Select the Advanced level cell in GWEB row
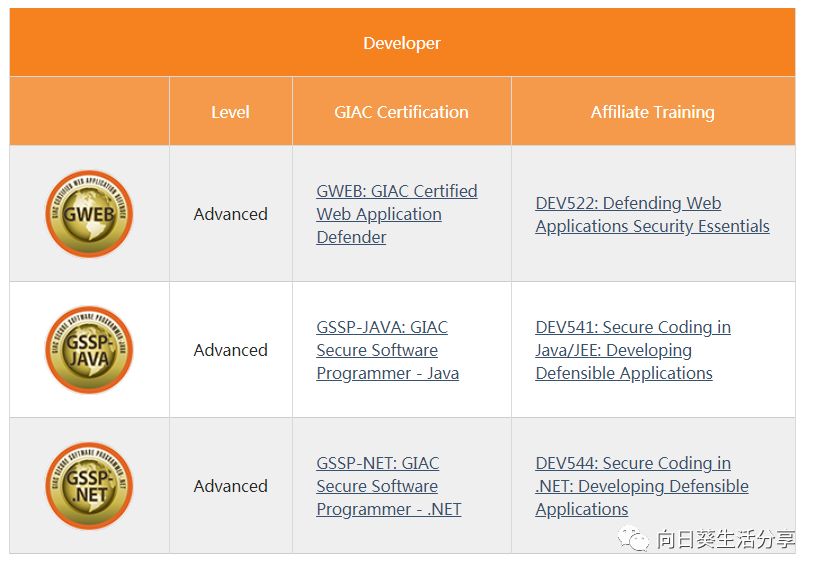This screenshot has width=822, height=575. [231, 214]
